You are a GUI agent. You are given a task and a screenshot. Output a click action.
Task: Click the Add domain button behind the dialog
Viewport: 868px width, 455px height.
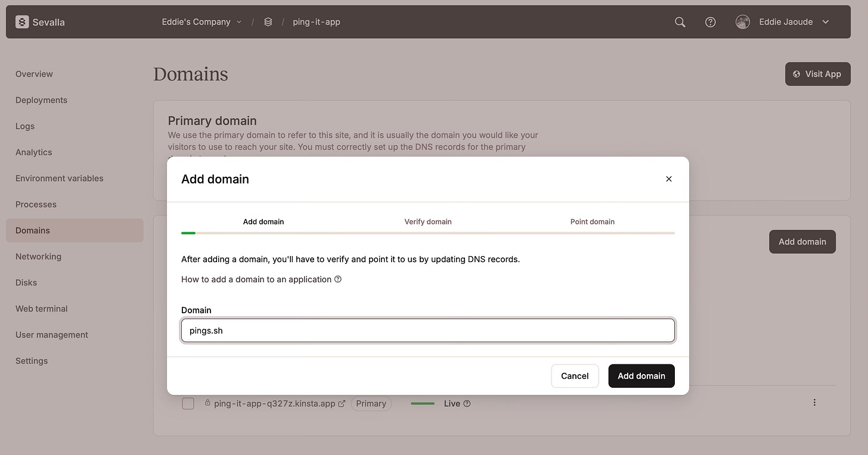[x=802, y=242]
